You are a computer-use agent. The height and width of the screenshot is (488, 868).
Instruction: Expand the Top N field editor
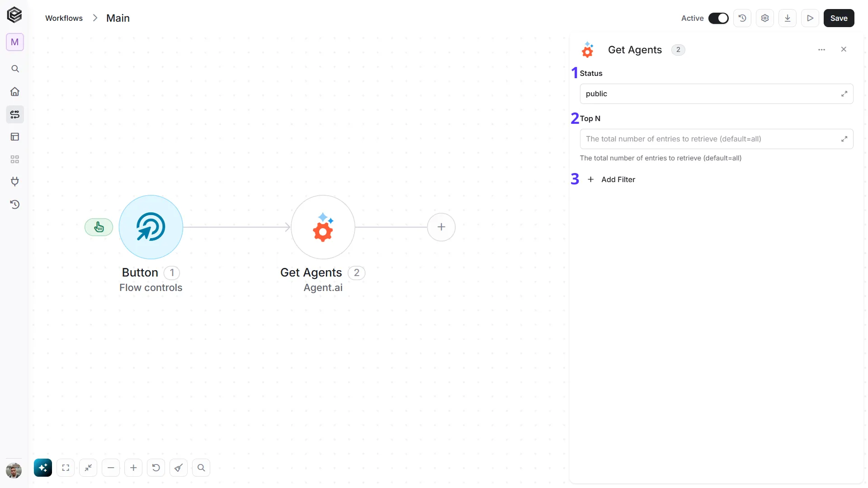click(x=844, y=139)
